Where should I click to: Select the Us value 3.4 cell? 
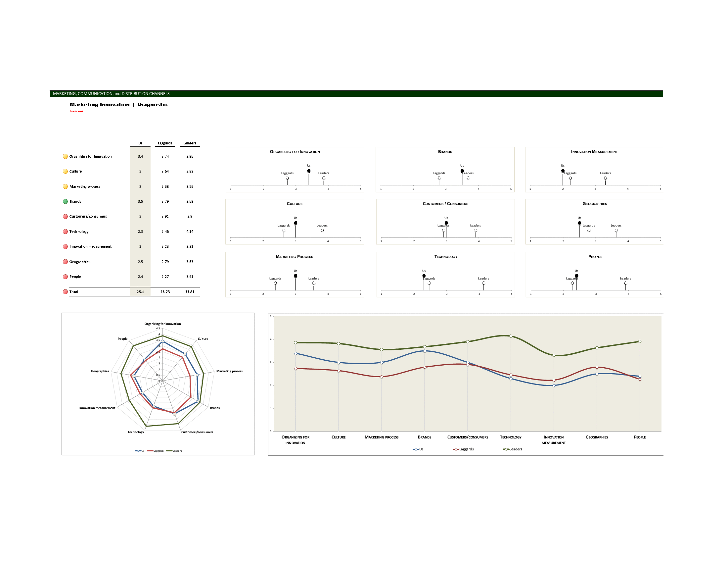140,156
